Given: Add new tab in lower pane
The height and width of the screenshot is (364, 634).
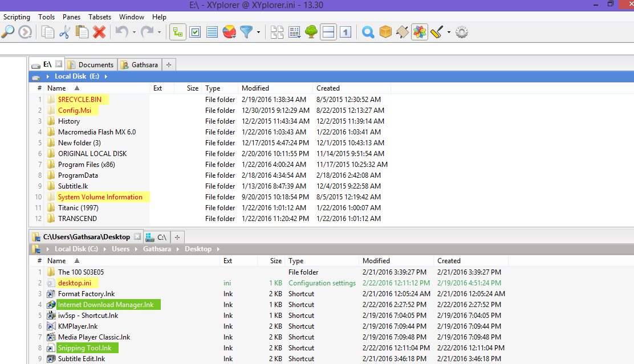Looking at the screenshot, I should [177, 237].
